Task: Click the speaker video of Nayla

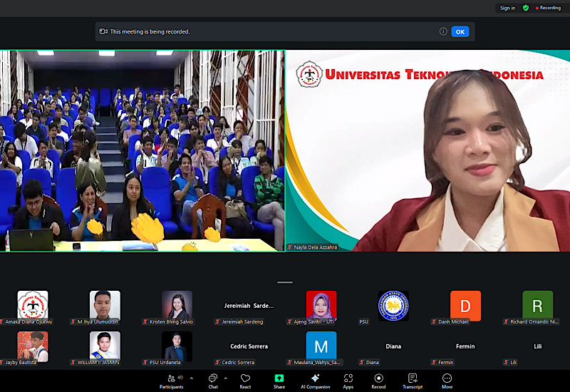Action: tap(428, 150)
